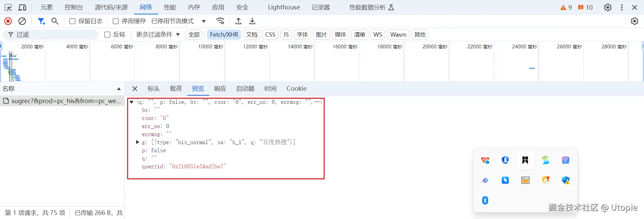Filter requests by Fetch/XHR type
Viewport: 644px width, 219px height.
[224, 35]
